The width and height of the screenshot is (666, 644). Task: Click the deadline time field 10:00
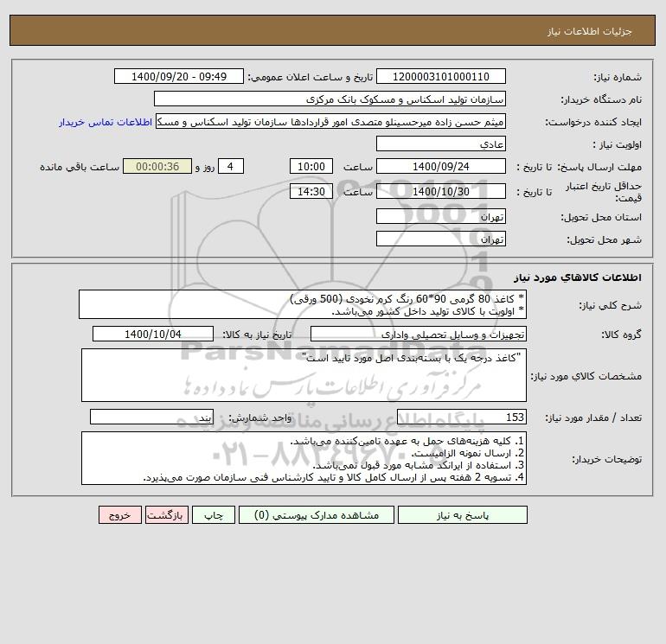311,167
